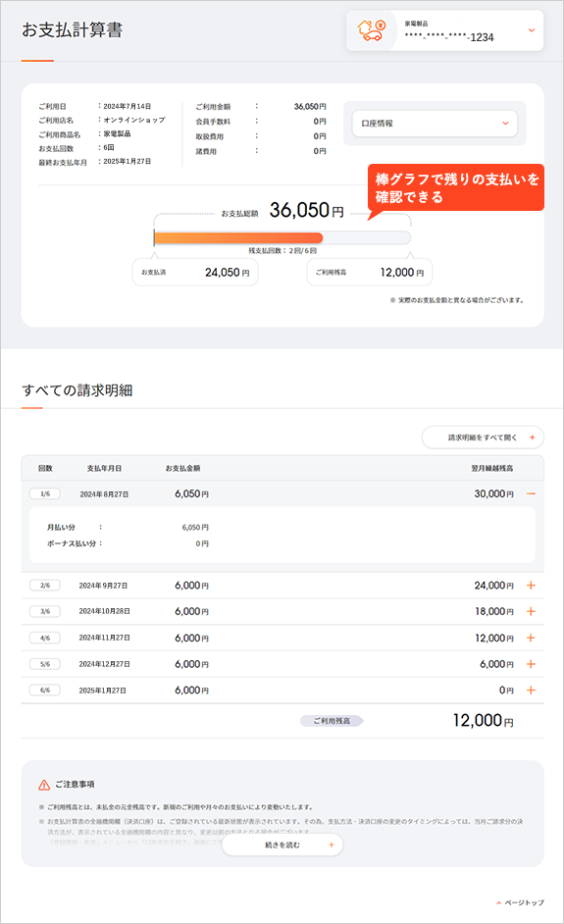Click the 30,000円 carryover balance
564x924 pixels.
[494, 493]
